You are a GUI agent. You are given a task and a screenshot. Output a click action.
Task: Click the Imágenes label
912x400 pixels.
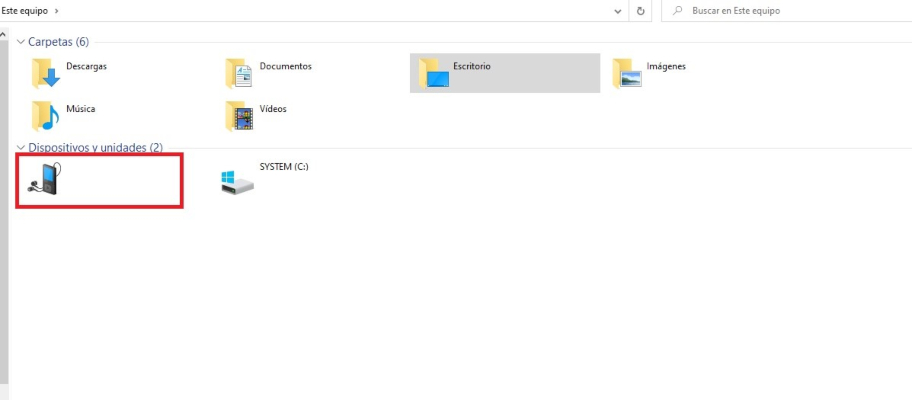click(x=666, y=66)
